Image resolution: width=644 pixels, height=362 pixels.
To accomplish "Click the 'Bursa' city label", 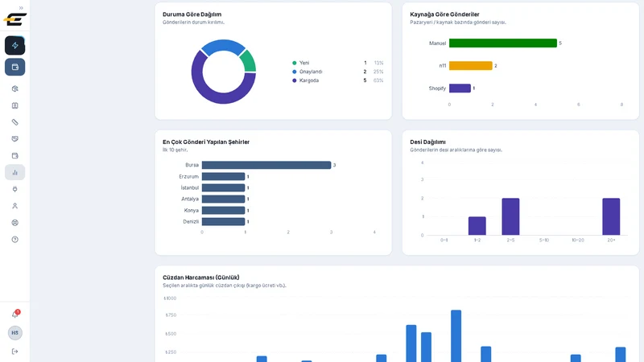I will point(192,165).
